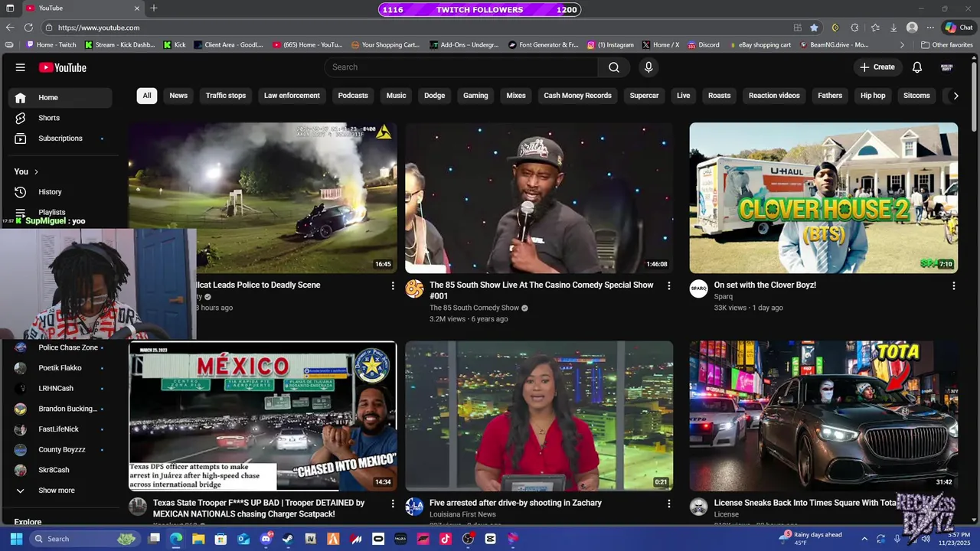Open options for 85 South Show video

pyautogui.click(x=668, y=285)
